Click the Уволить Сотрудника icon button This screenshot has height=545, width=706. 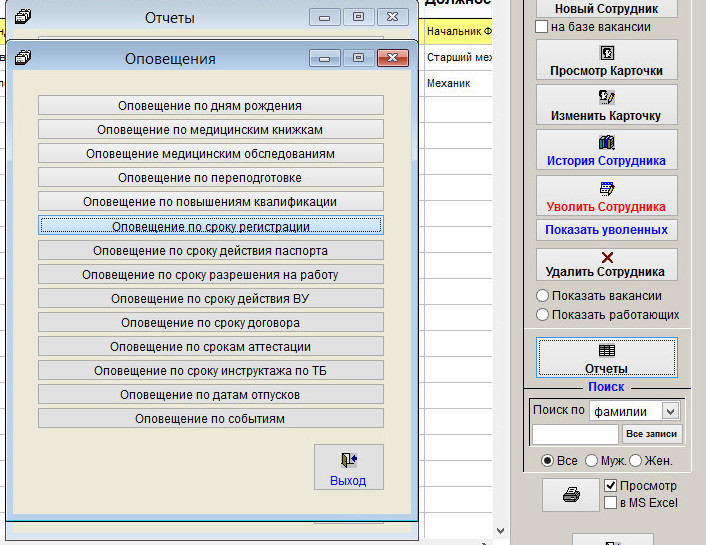coord(606,187)
